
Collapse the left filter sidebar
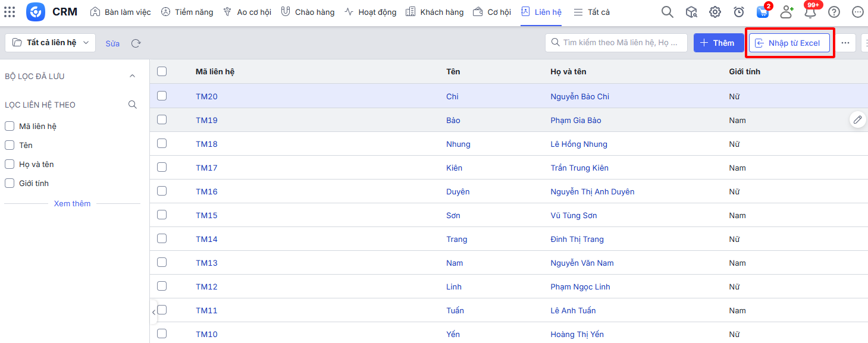pos(153,312)
